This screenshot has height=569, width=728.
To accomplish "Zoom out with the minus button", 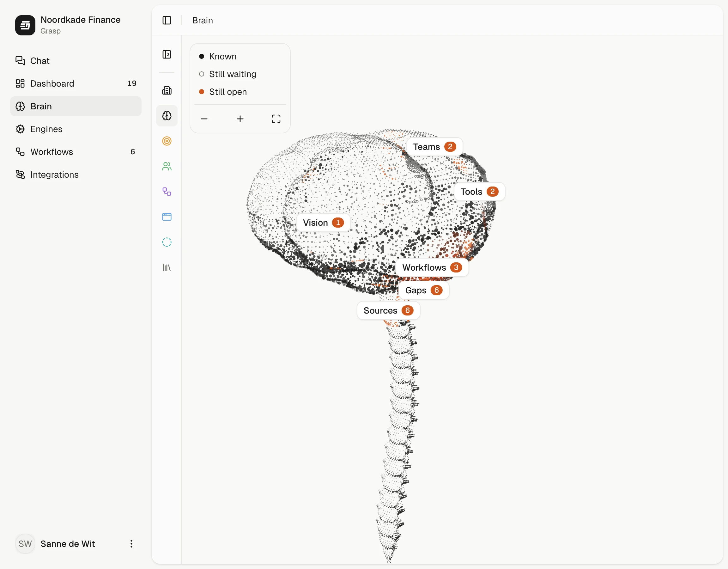I will [x=204, y=119].
